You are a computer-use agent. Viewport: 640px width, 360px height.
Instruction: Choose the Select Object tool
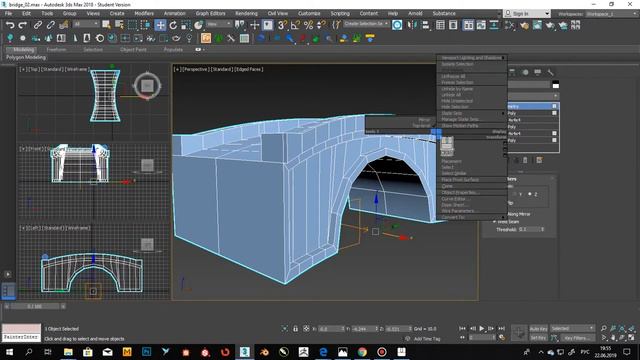point(106,25)
